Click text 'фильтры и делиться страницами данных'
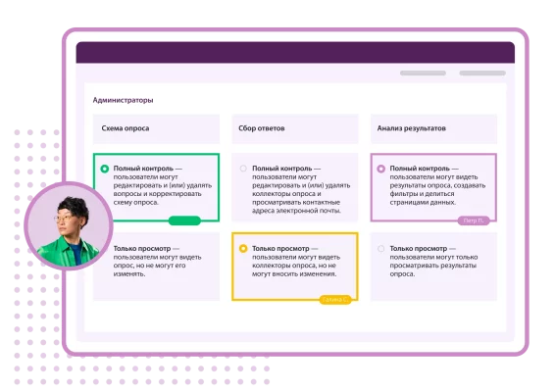Screen dimensions: 555x392 pos(423,198)
